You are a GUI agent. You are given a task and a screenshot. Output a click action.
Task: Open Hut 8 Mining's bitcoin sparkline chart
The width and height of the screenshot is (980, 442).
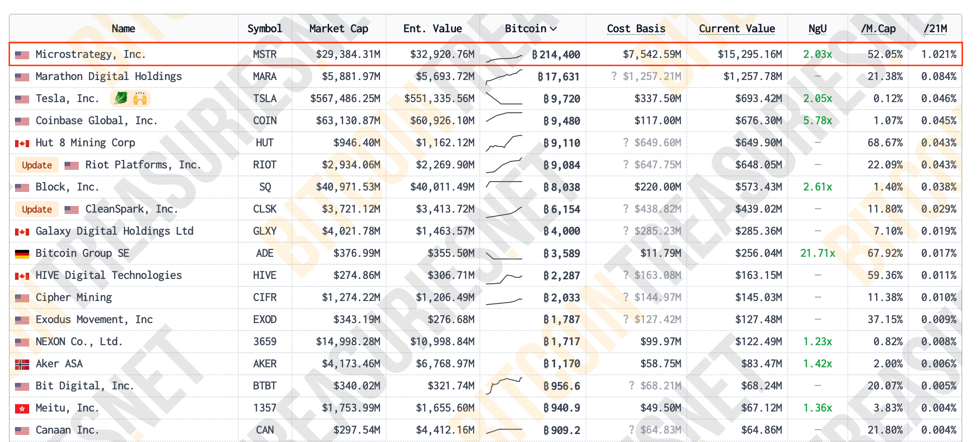click(x=504, y=143)
